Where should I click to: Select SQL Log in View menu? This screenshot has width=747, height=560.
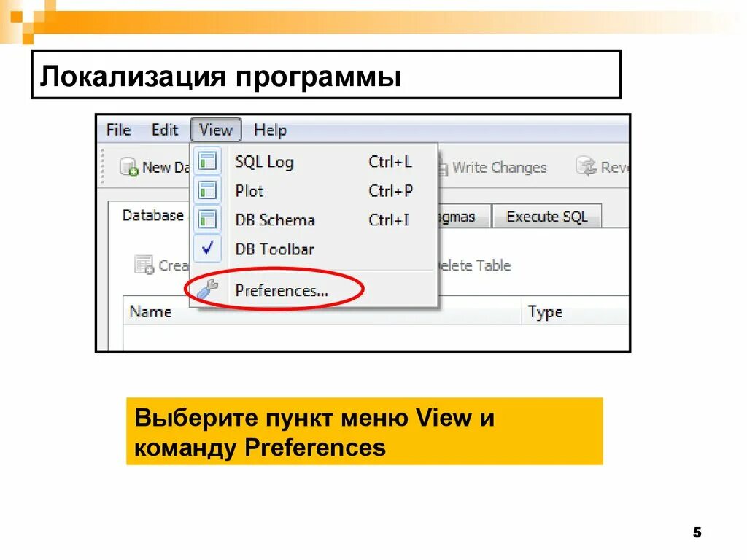[x=314, y=162]
